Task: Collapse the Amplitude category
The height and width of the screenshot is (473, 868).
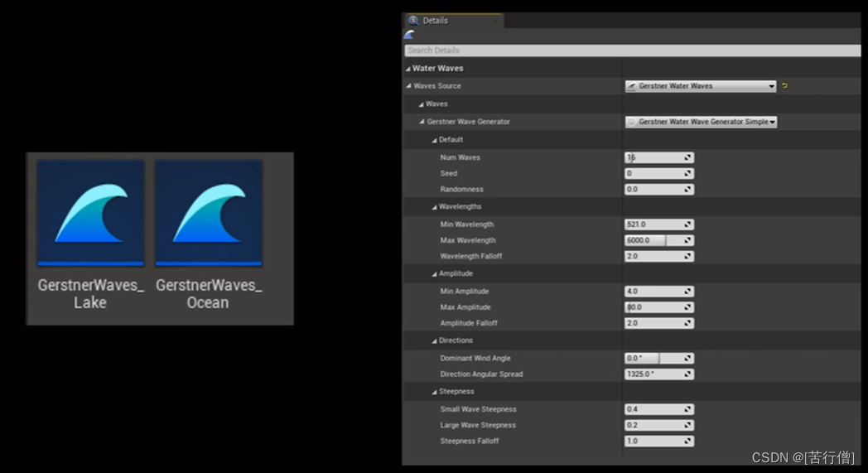Action: pos(434,274)
